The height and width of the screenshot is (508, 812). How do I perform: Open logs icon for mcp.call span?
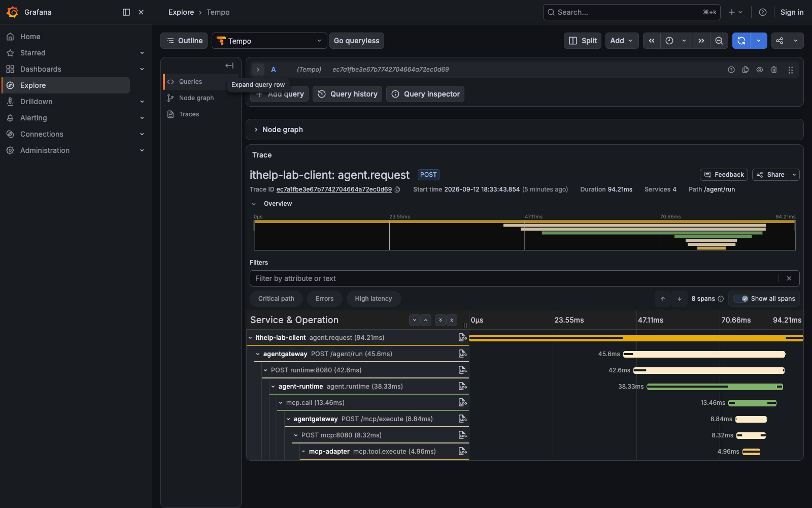462,402
